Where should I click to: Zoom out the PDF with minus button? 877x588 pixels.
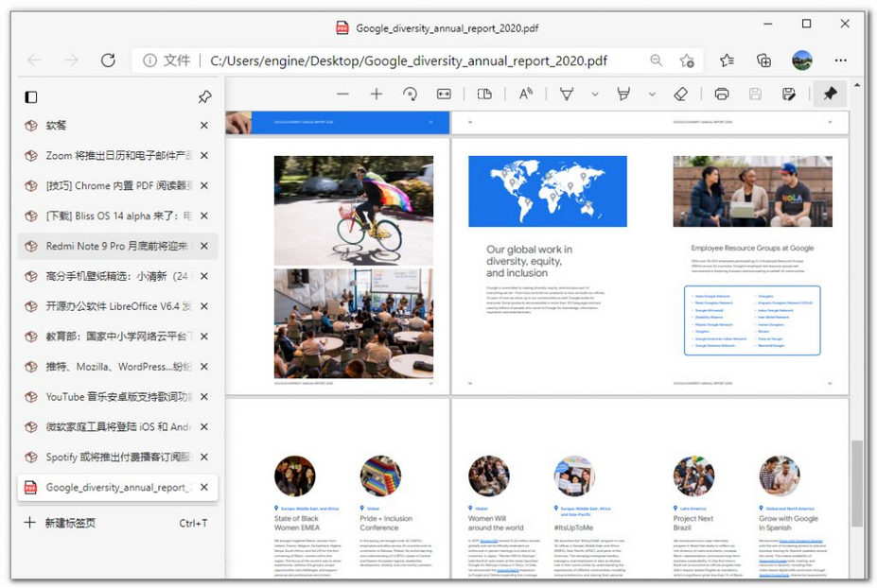pos(342,94)
